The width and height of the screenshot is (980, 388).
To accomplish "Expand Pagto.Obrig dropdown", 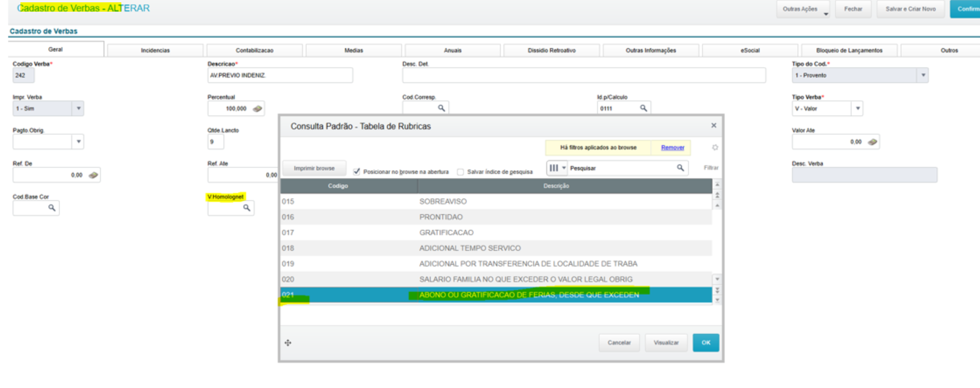I will [78, 142].
